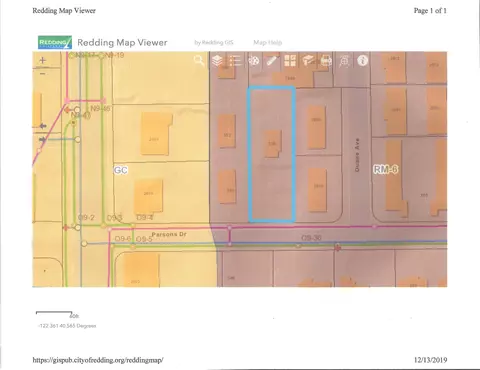This screenshot has height=370, width=480.
Task: Zoom in with the plus button
Action: tap(43, 60)
